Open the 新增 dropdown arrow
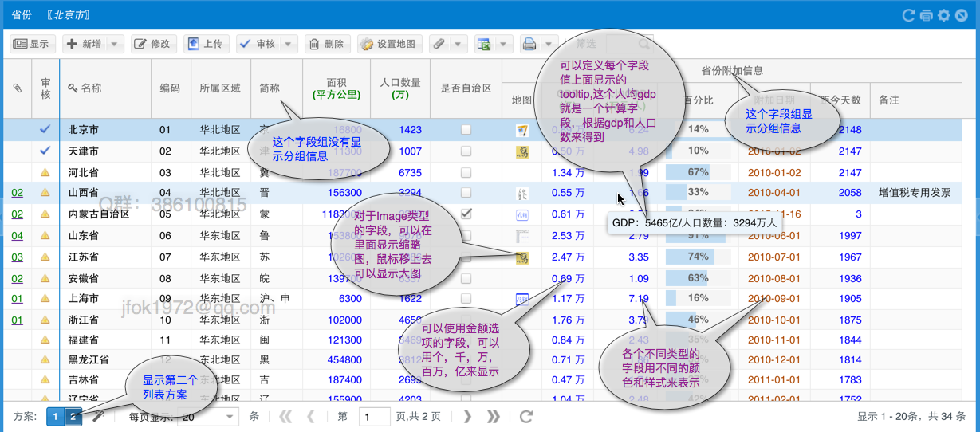The width and height of the screenshot is (980, 432). 115,44
